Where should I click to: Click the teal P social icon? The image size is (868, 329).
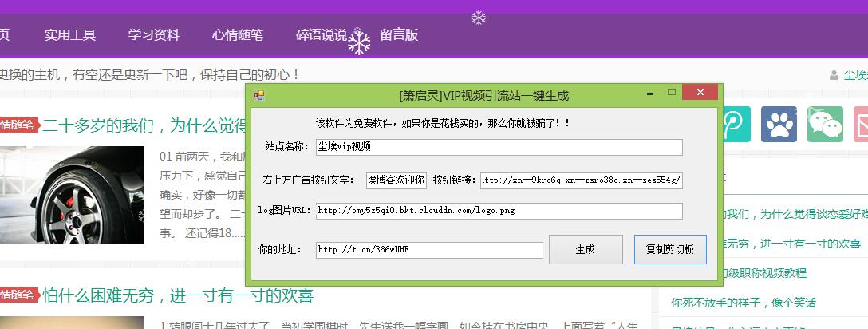[x=734, y=125]
